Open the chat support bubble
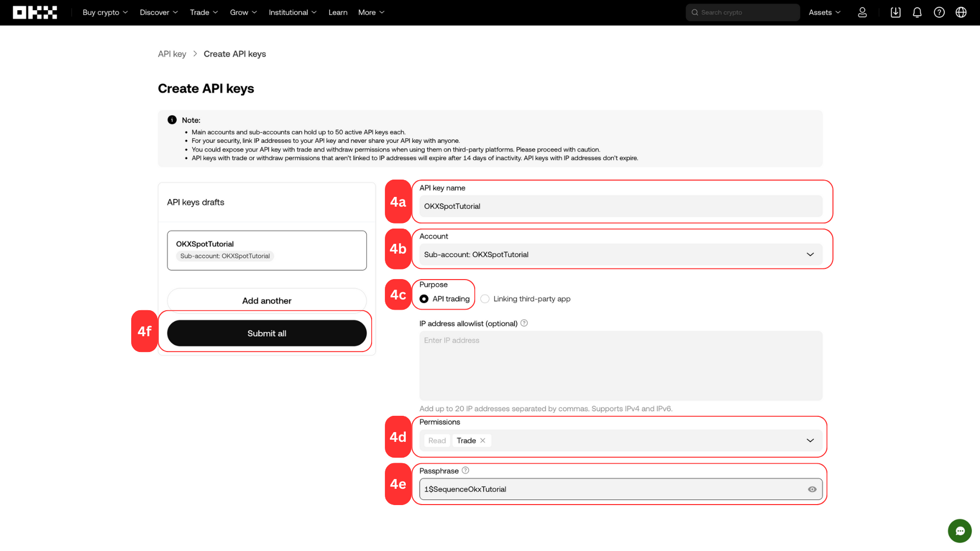Image resolution: width=980 pixels, height=551 pixels. click(960, 531)
